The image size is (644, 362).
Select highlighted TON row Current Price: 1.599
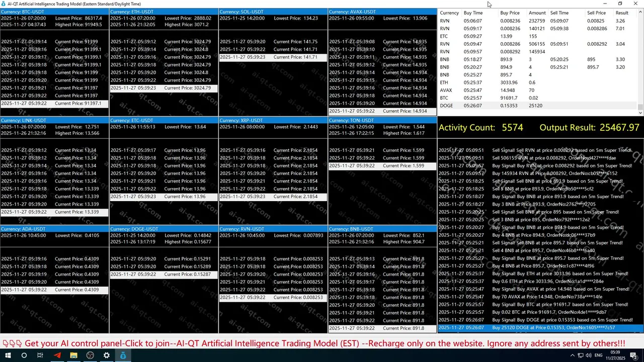382,166
